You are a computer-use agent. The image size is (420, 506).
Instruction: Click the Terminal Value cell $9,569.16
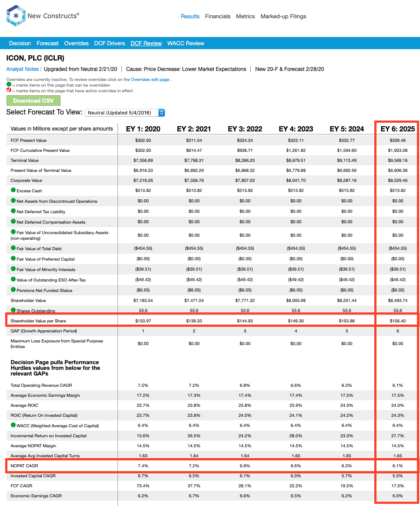point(398,161)
